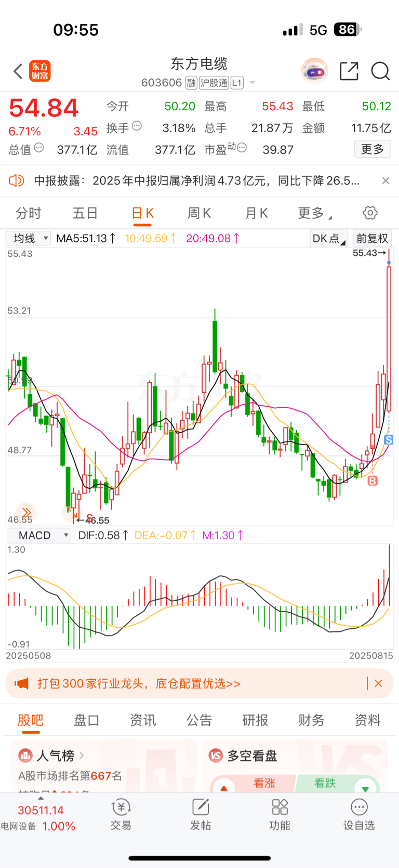Select the 日K chart tab
This screenshot has height=868, width=399.
[142, 213]
